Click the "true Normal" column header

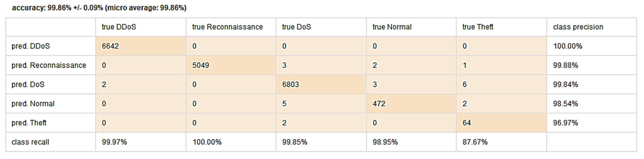pos(392,27)
